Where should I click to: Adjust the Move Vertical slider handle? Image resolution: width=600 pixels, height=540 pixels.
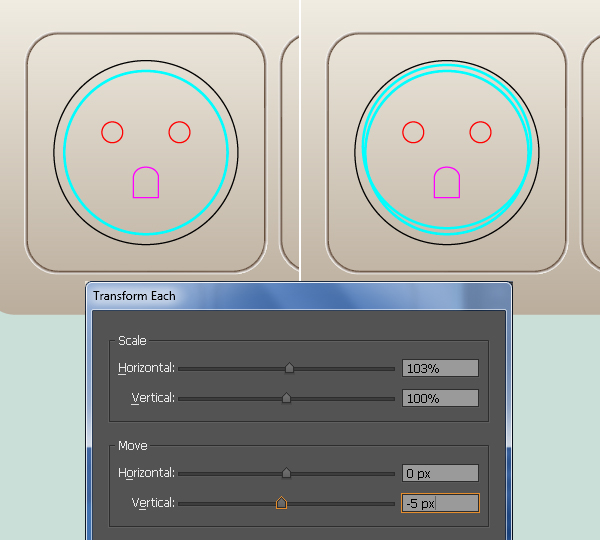coord(281,502)
